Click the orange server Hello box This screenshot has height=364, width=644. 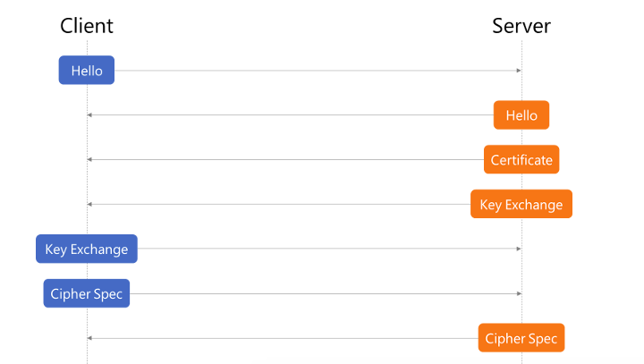click(521, 115)
